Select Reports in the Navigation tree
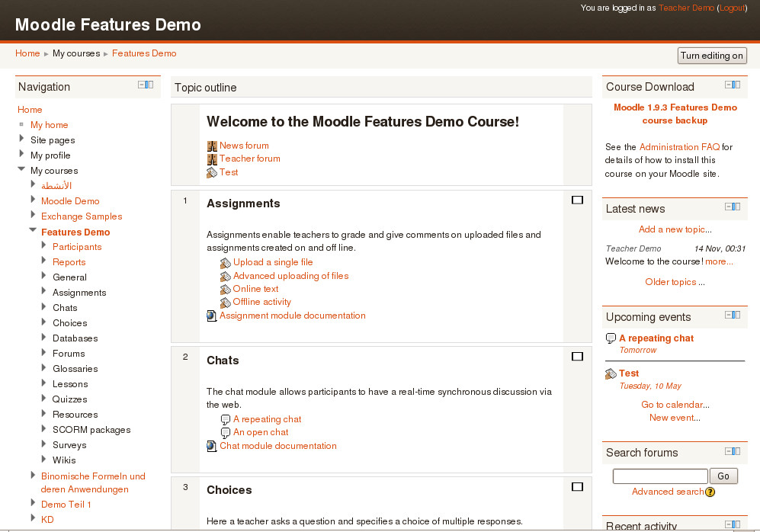The height and width of the screenshot is (532, 760). coord(69,262)
